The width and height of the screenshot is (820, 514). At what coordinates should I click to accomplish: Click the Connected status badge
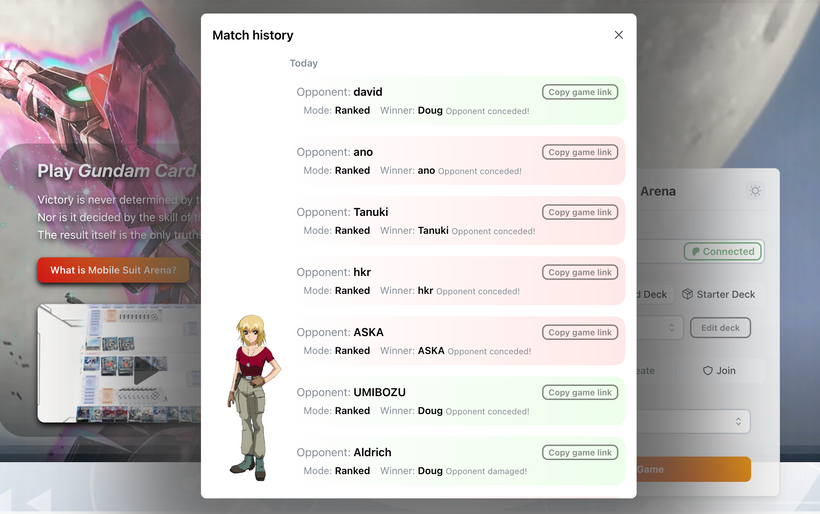pos(722,252)
